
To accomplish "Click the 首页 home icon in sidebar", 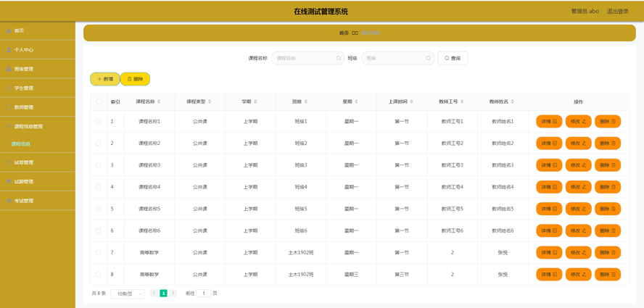I will click(9, 31).
